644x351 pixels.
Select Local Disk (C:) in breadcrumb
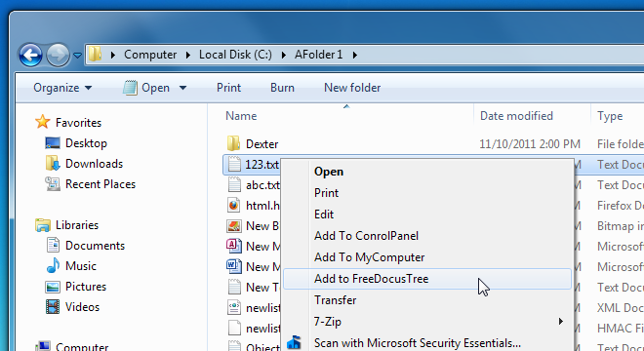click(x=235, y=55)
